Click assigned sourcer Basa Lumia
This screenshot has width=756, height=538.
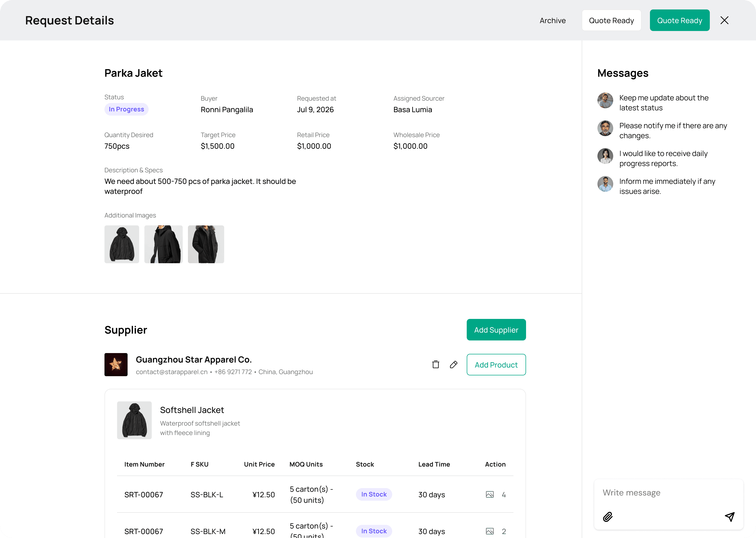click(413, 110)
